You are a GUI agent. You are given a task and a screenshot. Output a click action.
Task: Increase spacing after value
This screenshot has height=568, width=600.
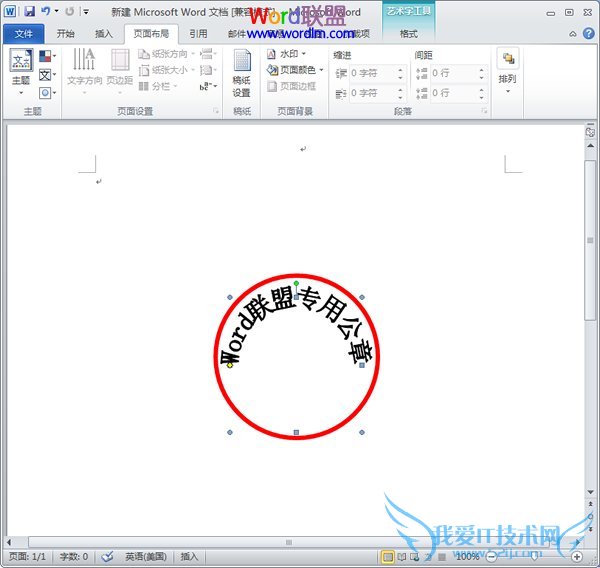coord(481,90)
